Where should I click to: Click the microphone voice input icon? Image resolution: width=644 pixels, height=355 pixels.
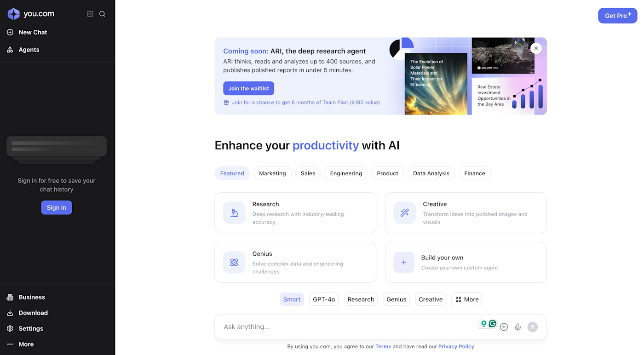point(518,327)
